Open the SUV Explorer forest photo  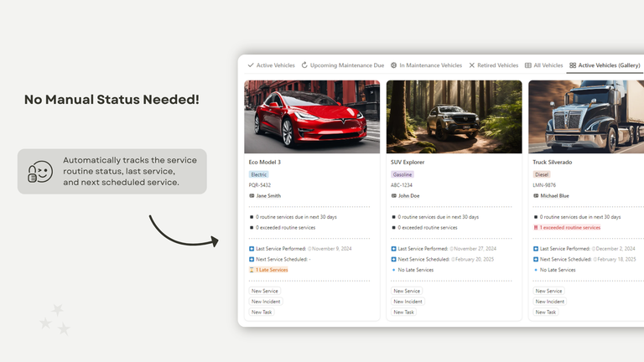click(454, 116)
